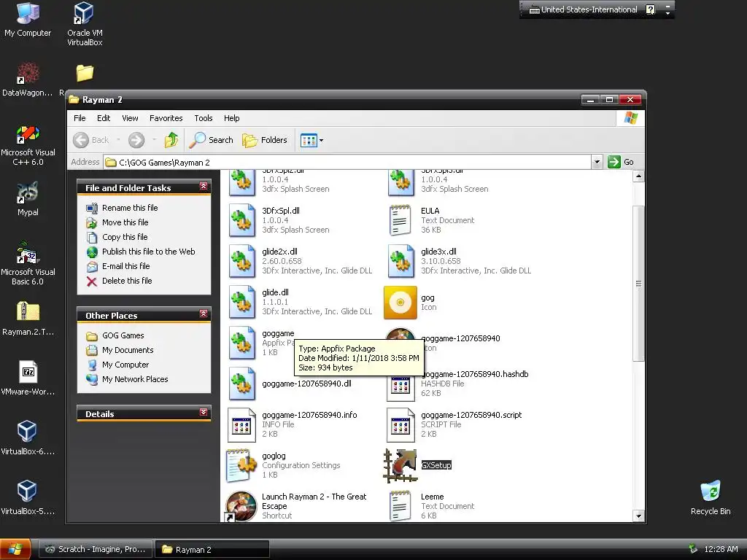The height and width of the screenshot is (560, 747).
Task: Select Launch Rayman 2 shortcut icon
Action: click(241, 506)
